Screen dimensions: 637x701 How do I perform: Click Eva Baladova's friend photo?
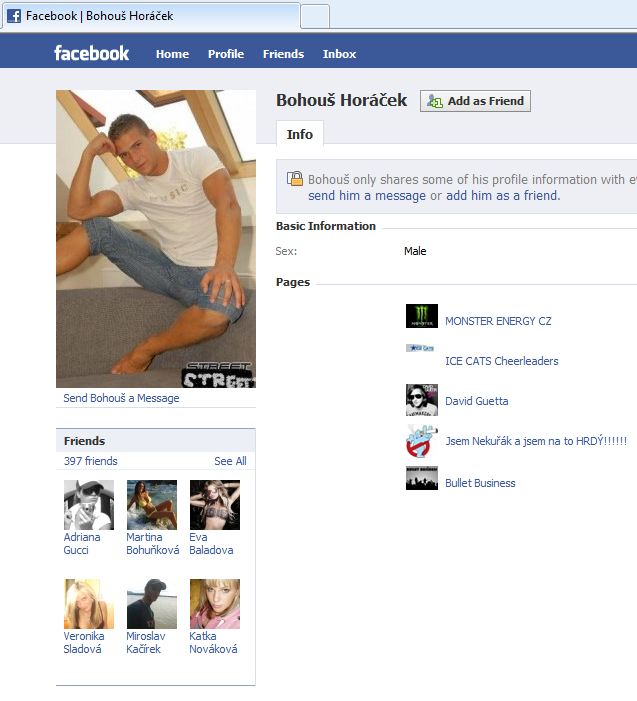tap(215, 505)
